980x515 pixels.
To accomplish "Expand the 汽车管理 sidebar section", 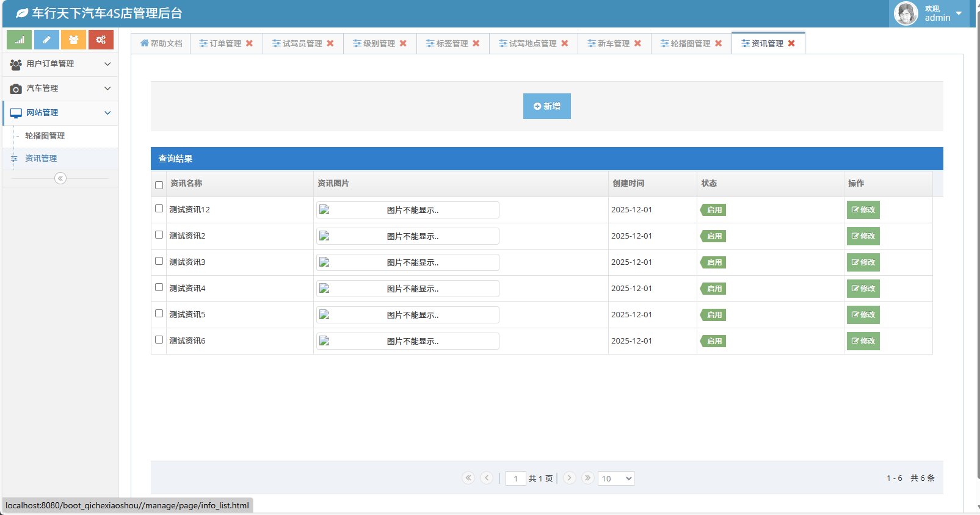I will click(60, 88).
